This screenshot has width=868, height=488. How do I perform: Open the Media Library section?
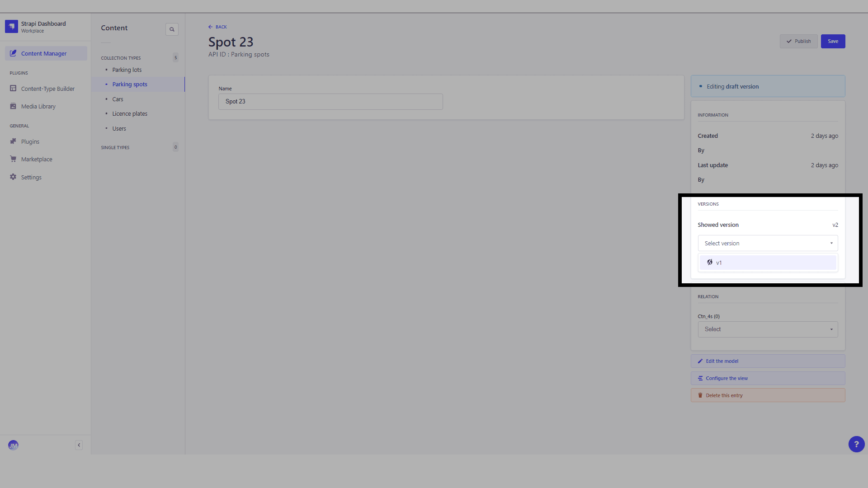(38, 106)
